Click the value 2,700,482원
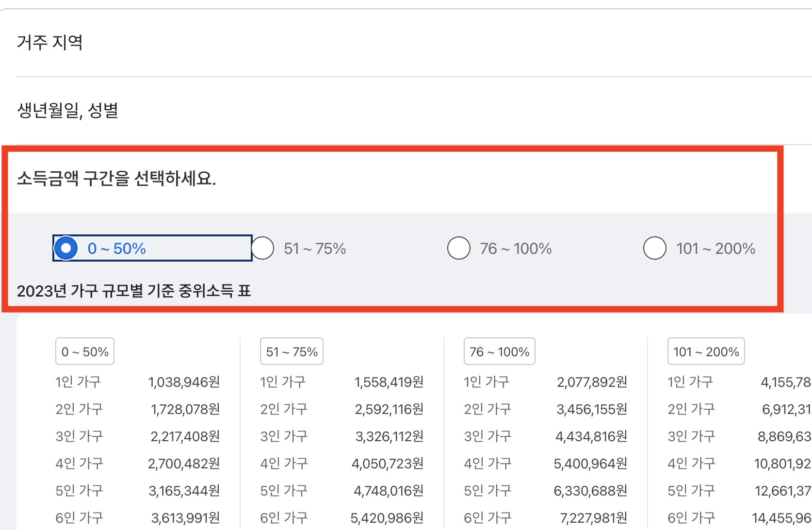The height and width of the screenshot is (530, 812). [183, 463]
